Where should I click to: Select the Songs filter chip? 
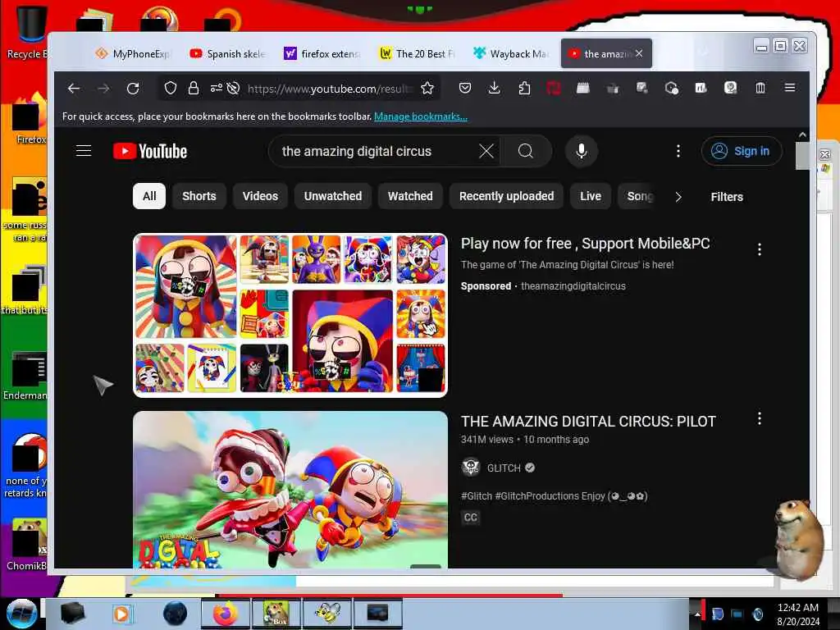(x=637, y=196)
